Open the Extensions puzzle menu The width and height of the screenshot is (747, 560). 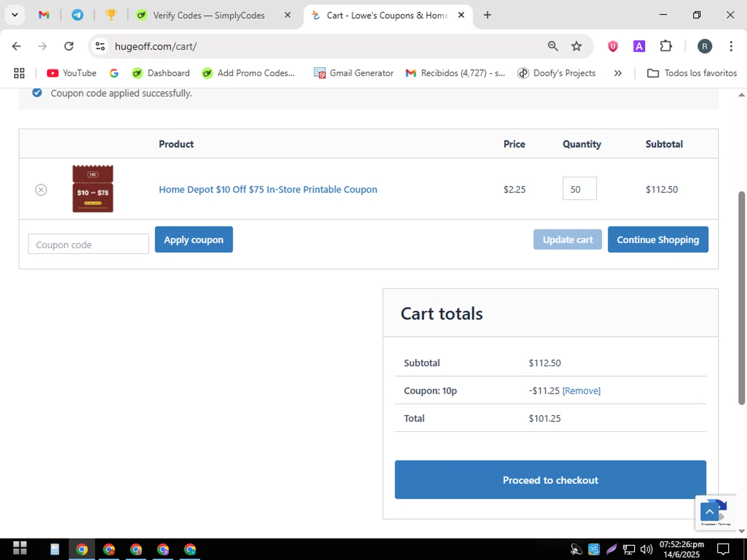[x=666, y=46]
